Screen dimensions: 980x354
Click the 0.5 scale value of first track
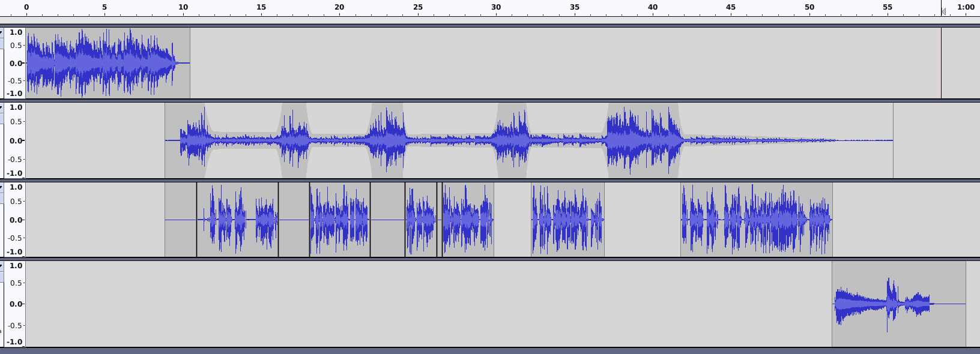pyautogui.click(x=16, y=46)
